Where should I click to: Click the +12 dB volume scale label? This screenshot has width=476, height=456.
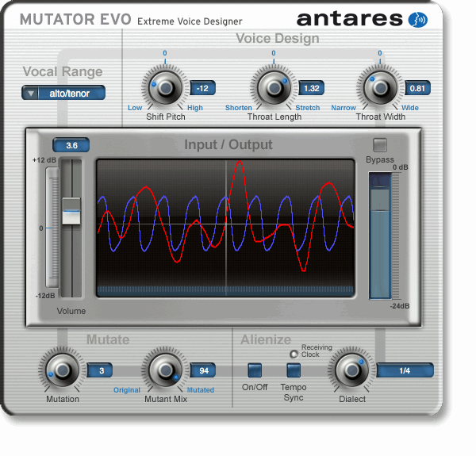[x=44, y=160]
